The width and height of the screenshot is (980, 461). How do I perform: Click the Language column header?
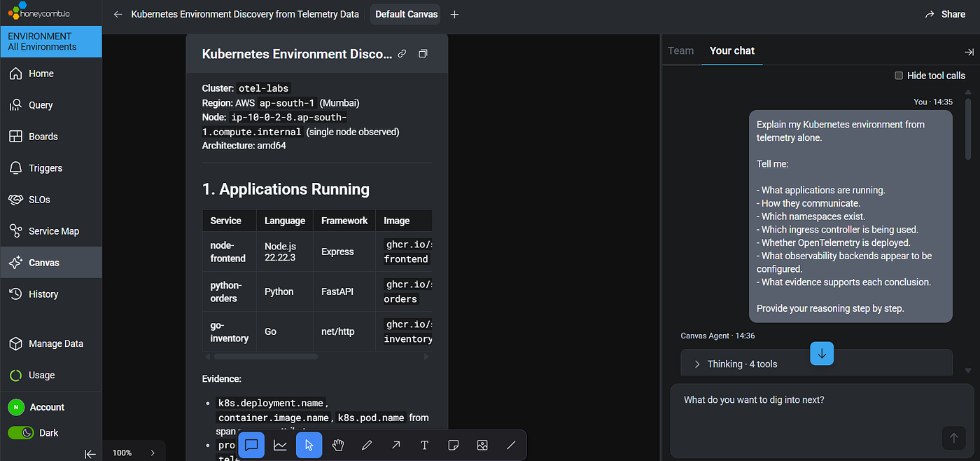tap(285, 221)
